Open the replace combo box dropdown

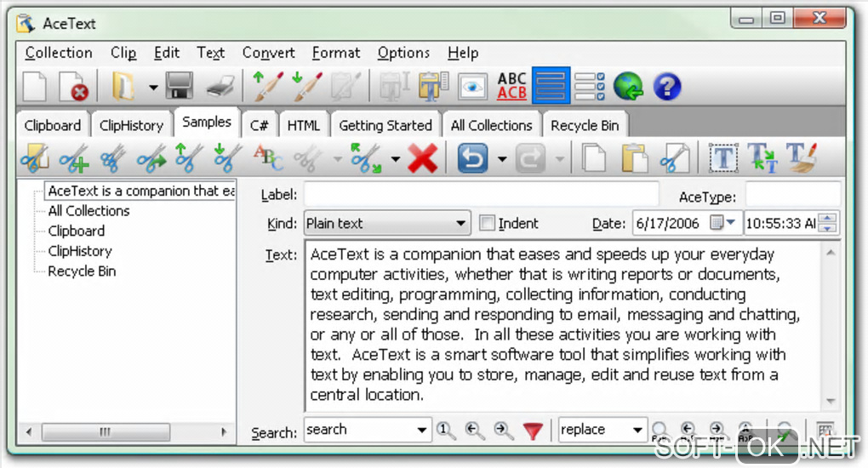coord(637,430)
